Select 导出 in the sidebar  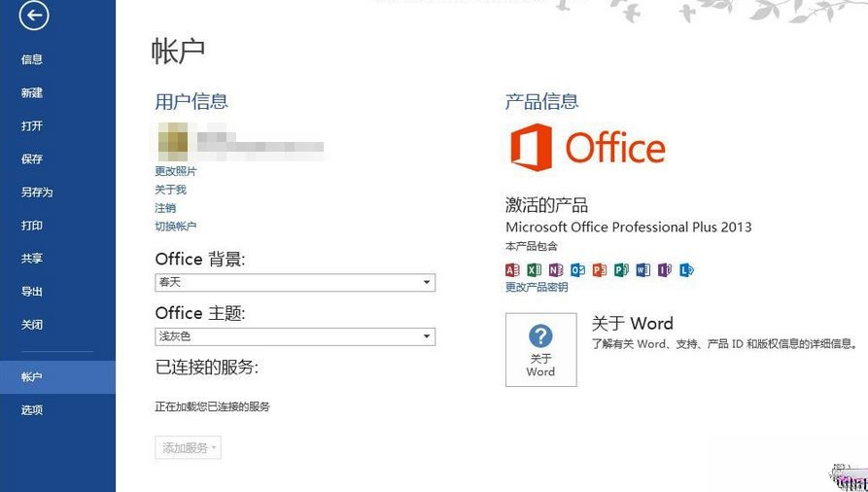[32, 292]
